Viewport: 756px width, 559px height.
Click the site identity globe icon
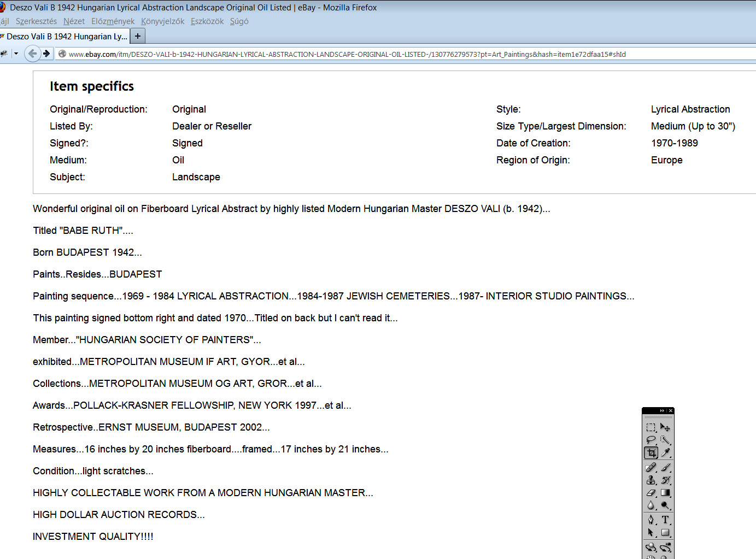click(62, 54)
